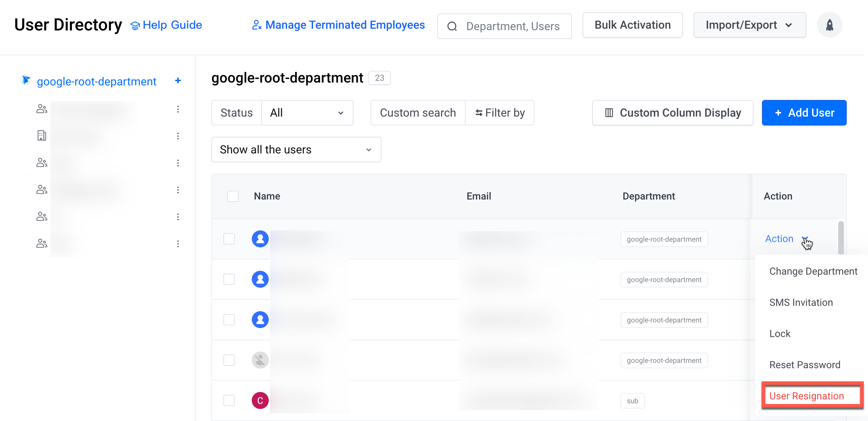Click google-root-department logo icon in sidebar
This screenshot has height=421, width=868.
coord(26,80)
